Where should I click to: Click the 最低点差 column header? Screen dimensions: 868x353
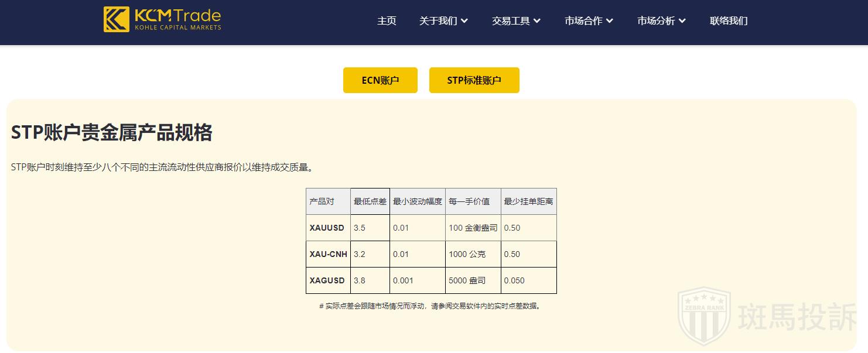coord(370,201)
